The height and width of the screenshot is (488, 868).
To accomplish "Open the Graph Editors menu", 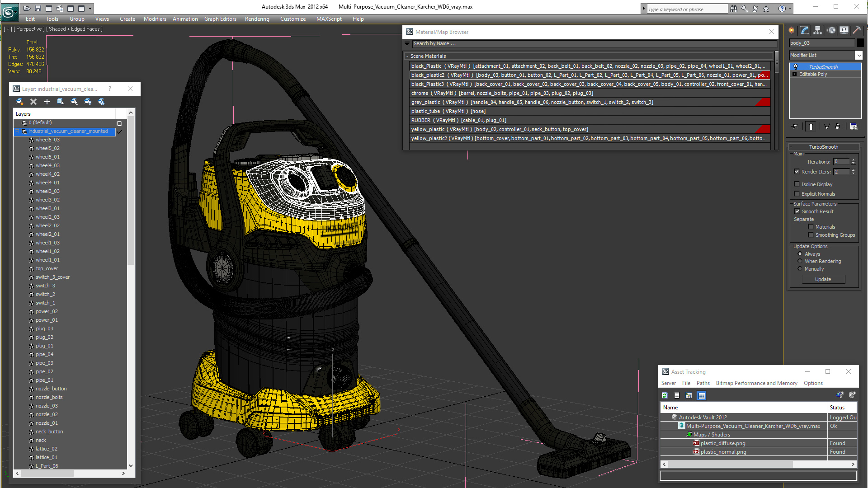I will 220,19.
